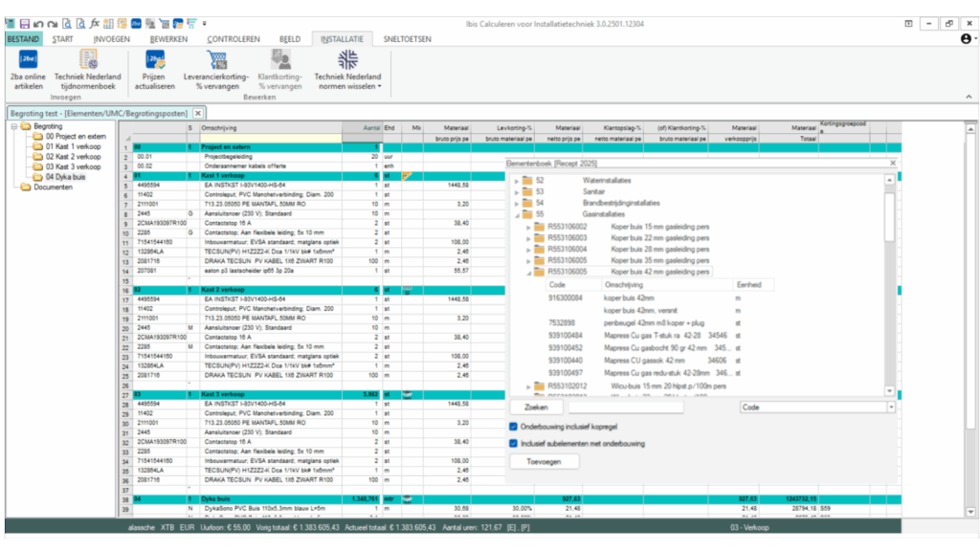The height and width of the screenshot is (551, 980).
Task: Open the START ribbon tab
Action: tap(62, 38)
